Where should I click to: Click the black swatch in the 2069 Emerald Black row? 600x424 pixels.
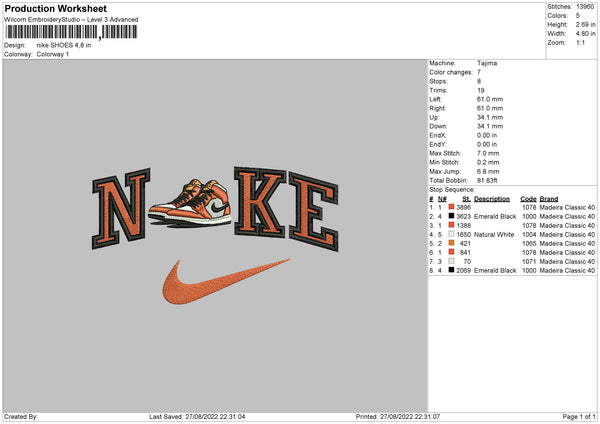click(x=452, y=270)
